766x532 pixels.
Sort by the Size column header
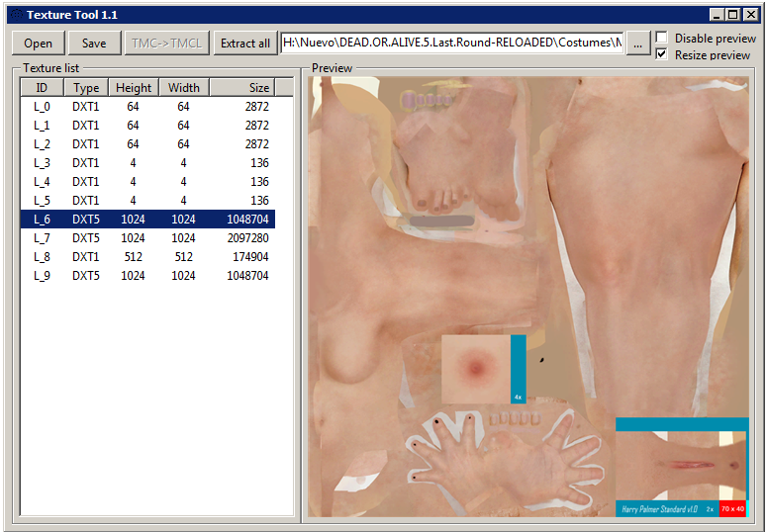(242, 88)
